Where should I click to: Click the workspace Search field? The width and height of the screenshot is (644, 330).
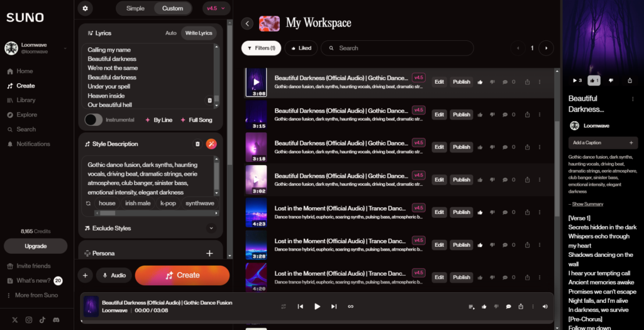coord(397,48)
